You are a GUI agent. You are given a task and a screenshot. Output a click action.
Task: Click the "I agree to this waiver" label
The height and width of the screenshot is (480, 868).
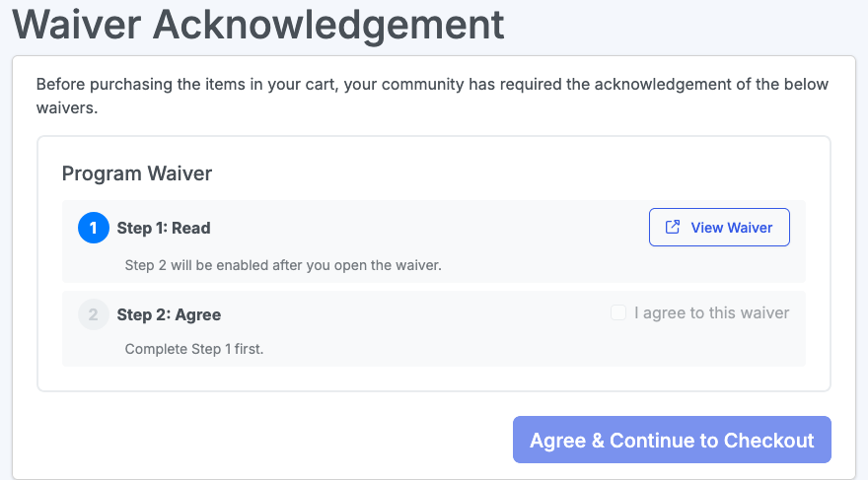click(x=711, y=313)
